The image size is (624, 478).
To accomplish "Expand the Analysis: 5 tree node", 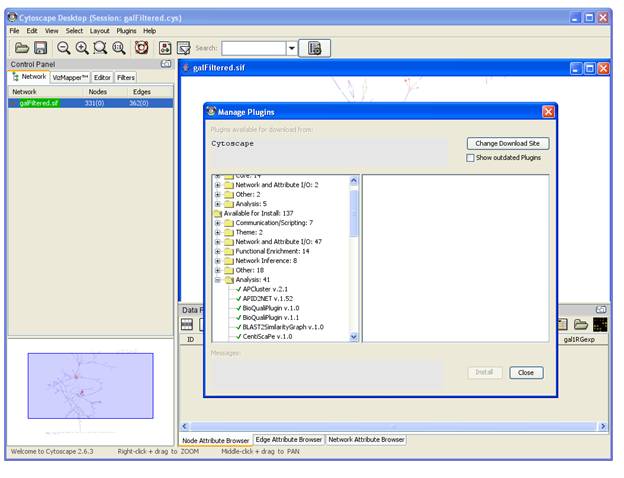I will tap(217, 204).
